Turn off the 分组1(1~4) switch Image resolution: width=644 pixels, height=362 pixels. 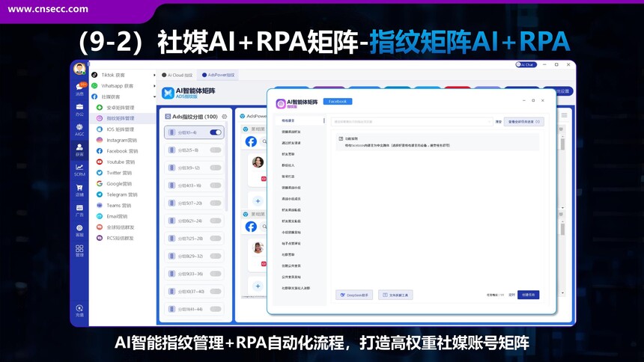tap(215, 132)
